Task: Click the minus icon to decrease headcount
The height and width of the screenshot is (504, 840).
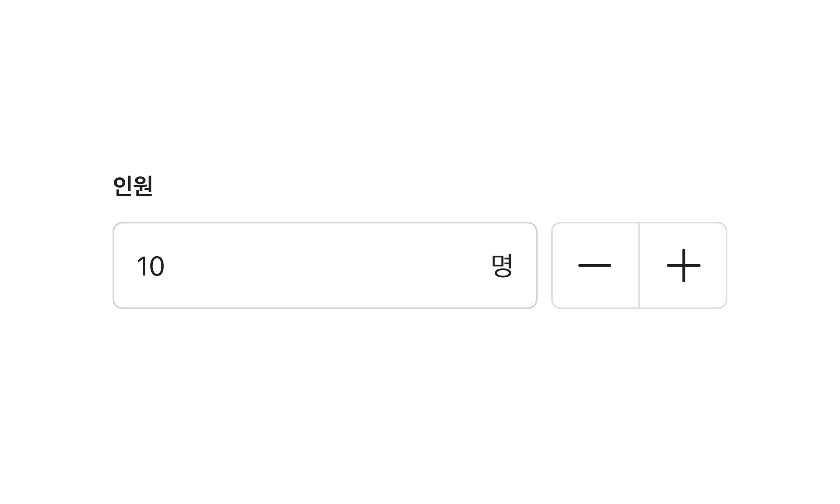Action: pyautogui.click(x=595, y=265)
